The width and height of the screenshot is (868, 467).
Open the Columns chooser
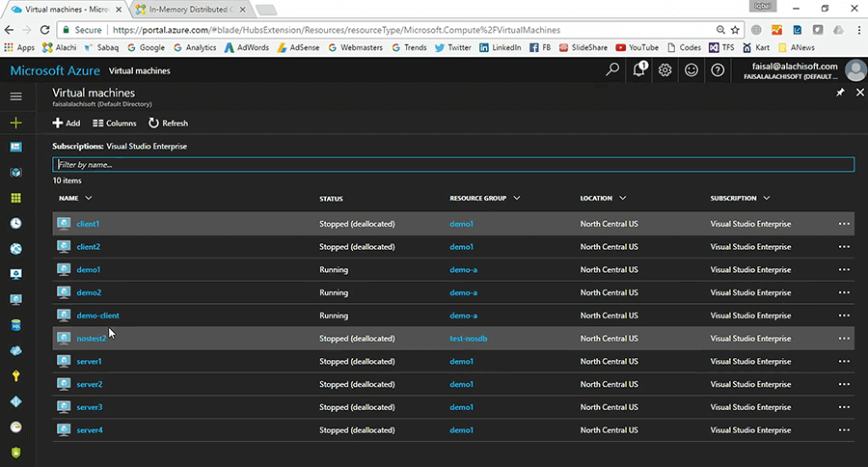point(114,123)
